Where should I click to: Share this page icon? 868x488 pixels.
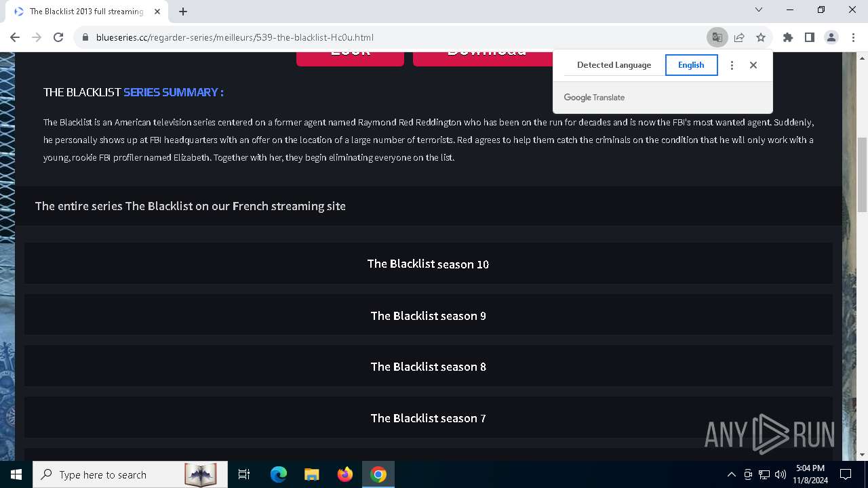point(739,37)
